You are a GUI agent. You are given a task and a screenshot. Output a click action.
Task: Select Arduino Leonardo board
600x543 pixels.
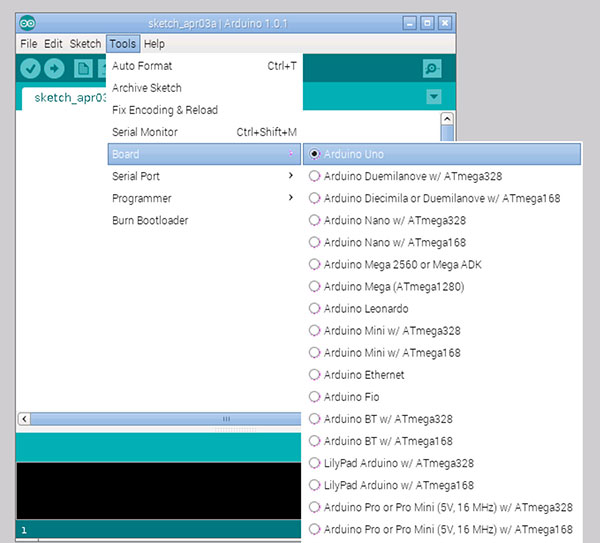click(442, 309)
